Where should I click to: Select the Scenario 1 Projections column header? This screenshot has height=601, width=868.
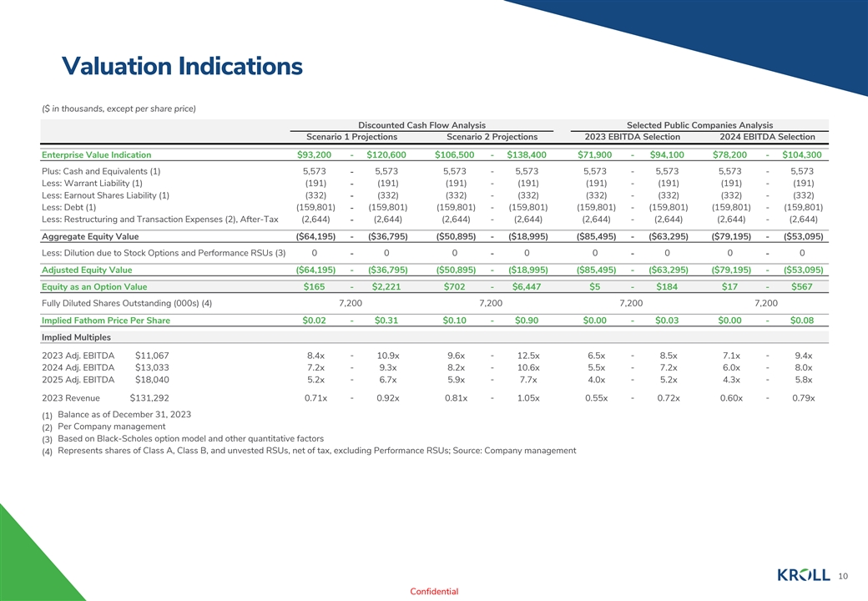click(x=352, y=137)
